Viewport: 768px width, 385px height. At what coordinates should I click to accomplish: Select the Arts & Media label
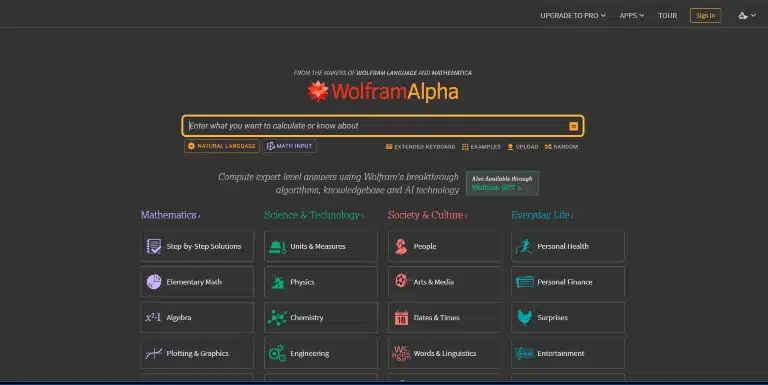433,282
